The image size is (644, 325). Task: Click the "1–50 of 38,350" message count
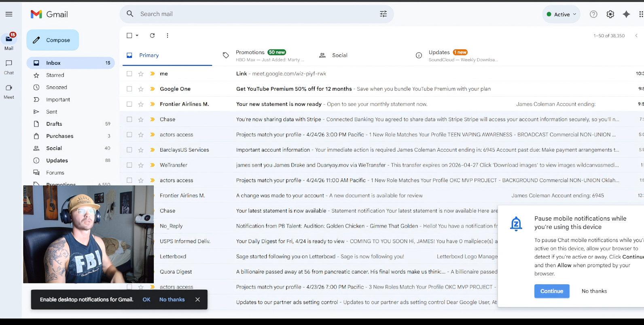pyautogui.click(x=609, y=36)
